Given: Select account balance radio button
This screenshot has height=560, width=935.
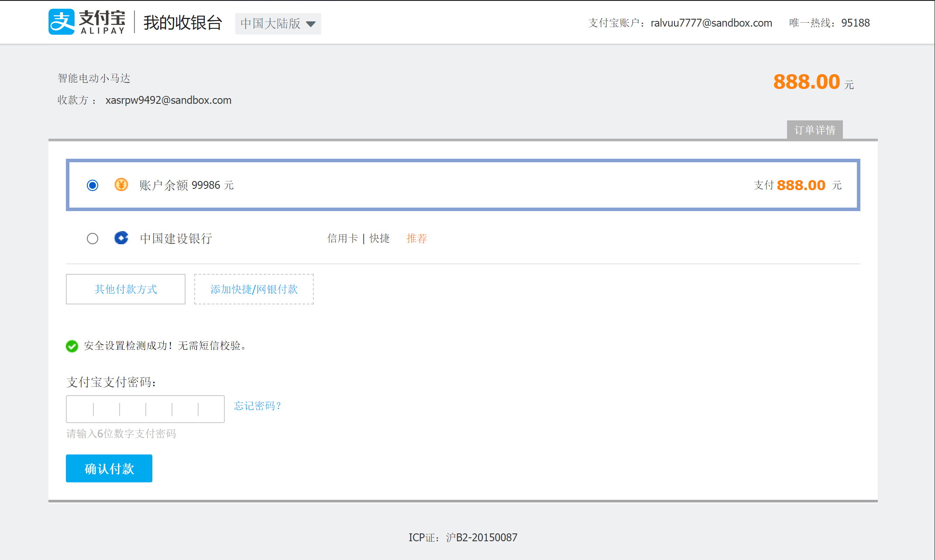Looking at the screenshot, I should point(93,185).
